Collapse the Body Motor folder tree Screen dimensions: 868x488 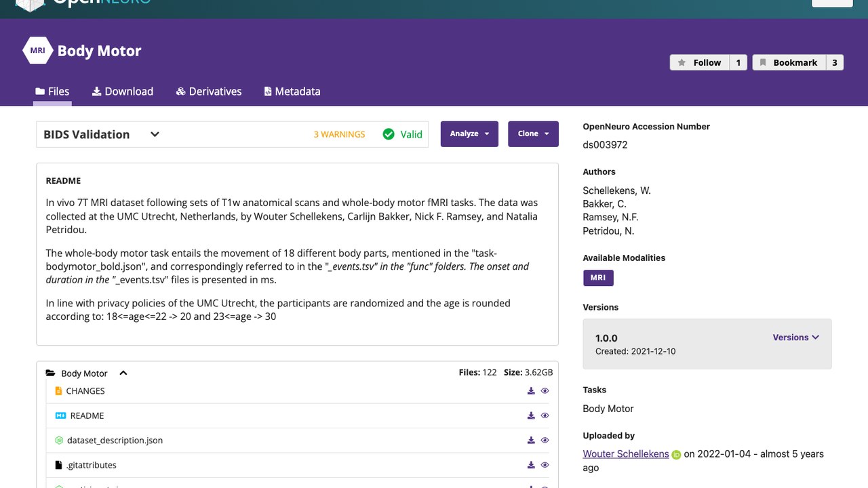[123, 373]
